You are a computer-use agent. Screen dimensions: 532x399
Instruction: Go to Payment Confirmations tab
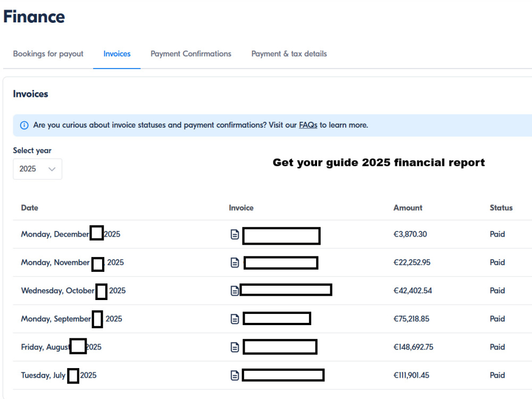191,54
